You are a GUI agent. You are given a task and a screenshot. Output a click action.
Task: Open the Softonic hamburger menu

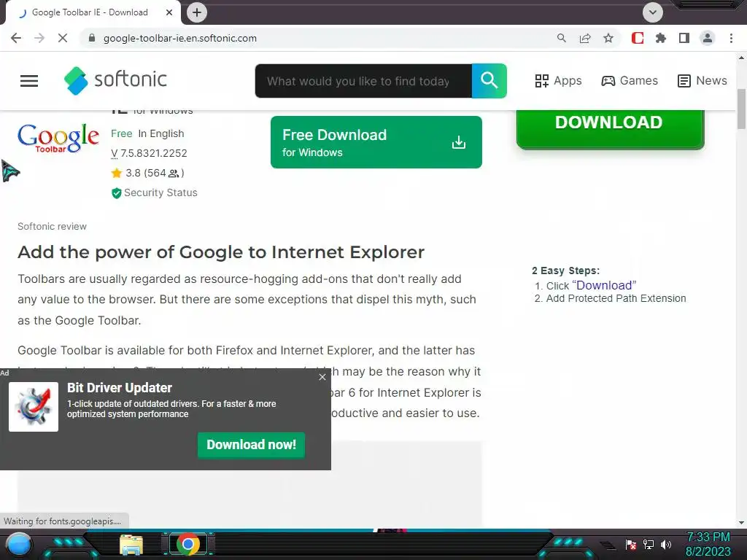coord(29,80)
